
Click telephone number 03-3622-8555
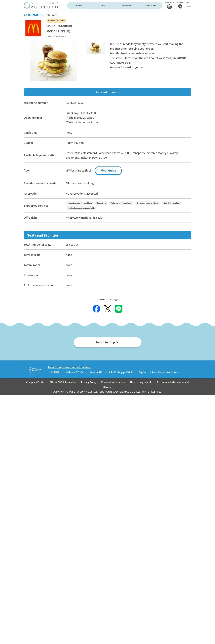coord(74,103)
